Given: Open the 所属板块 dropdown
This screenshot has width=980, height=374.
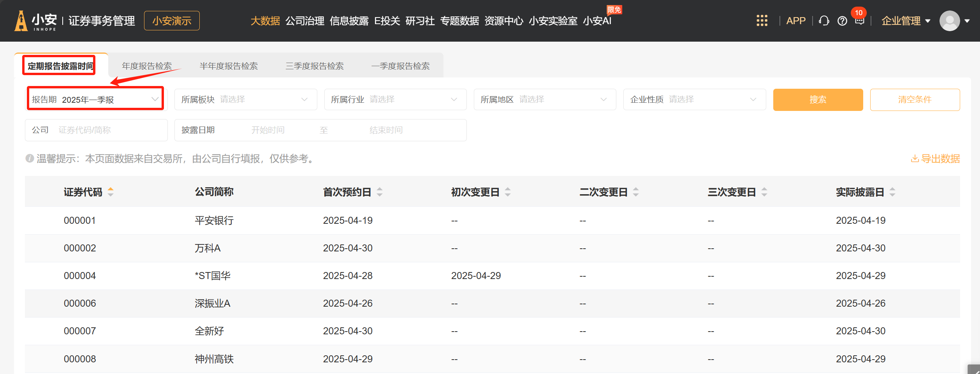Looking at the screenshot, I should click(246, 100).
